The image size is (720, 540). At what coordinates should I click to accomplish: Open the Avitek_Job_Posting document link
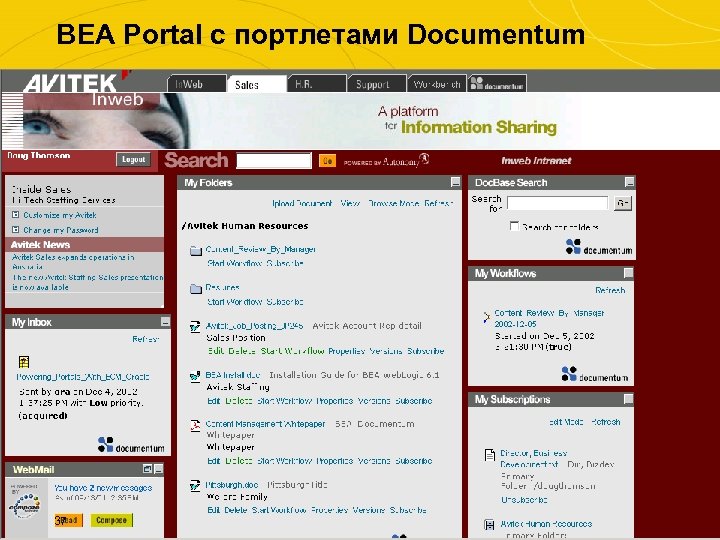(x=254, y=326)
